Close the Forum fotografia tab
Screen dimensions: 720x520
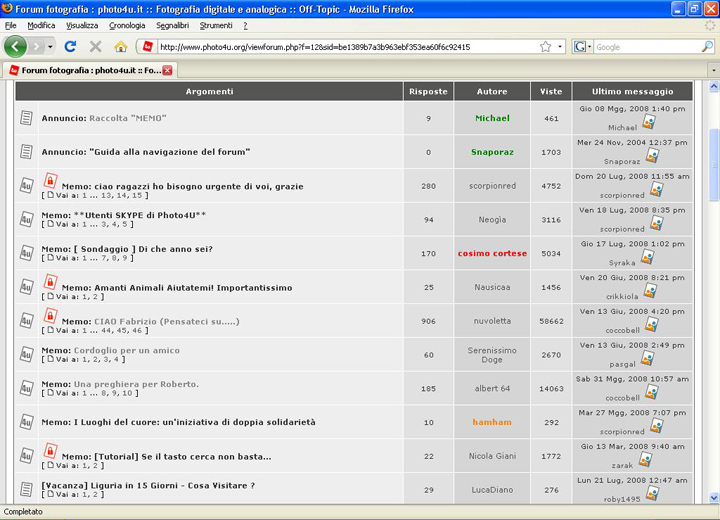tap(167, 70)
